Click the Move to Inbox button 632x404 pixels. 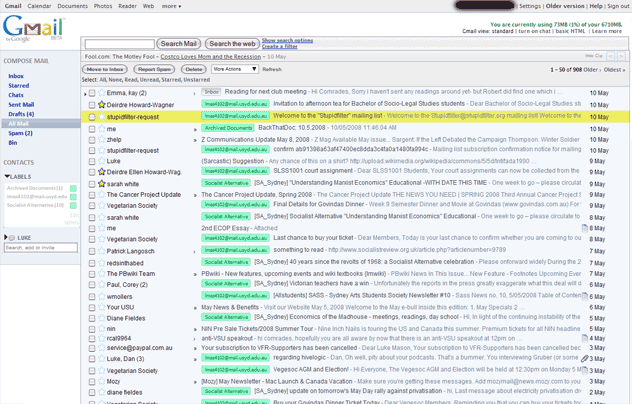click(x=104, y=69)
